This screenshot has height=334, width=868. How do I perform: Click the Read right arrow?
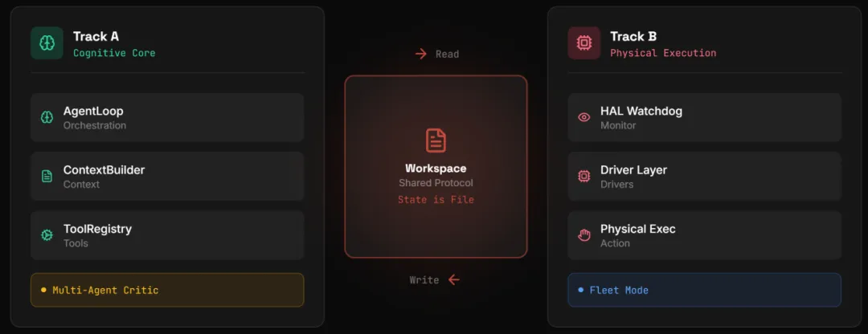[x=420, y=54]
